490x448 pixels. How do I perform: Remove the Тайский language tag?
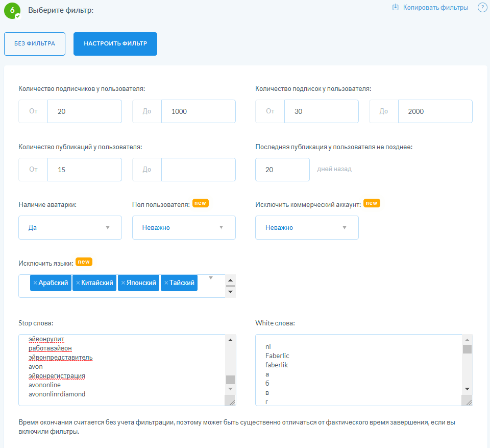tap(166, 283)
